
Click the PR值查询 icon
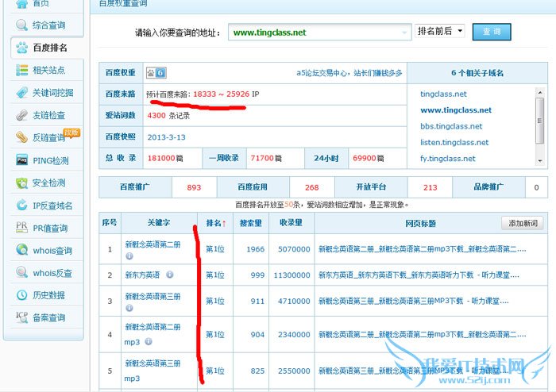click(21, 228)
